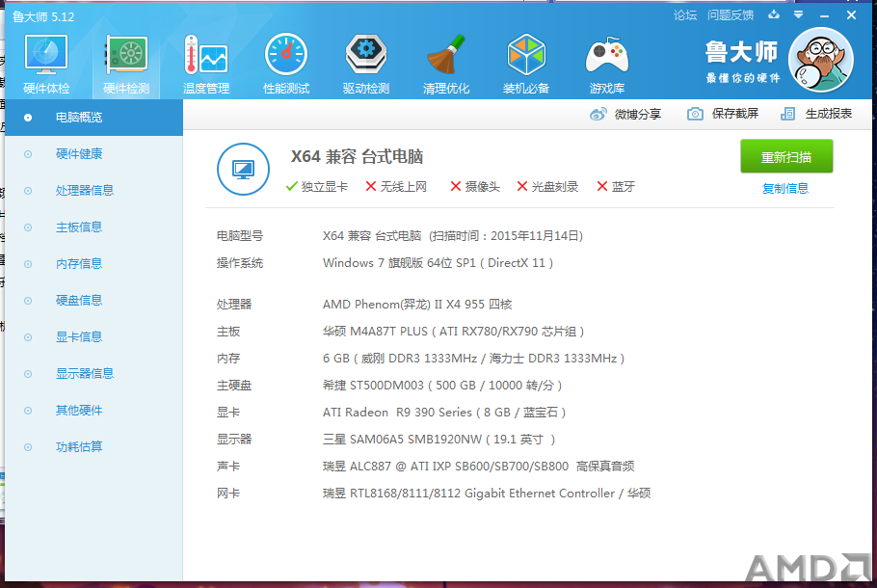Click the Windows 7 旗舰版 operating system value
877x588 pixels.
[438, 263]
